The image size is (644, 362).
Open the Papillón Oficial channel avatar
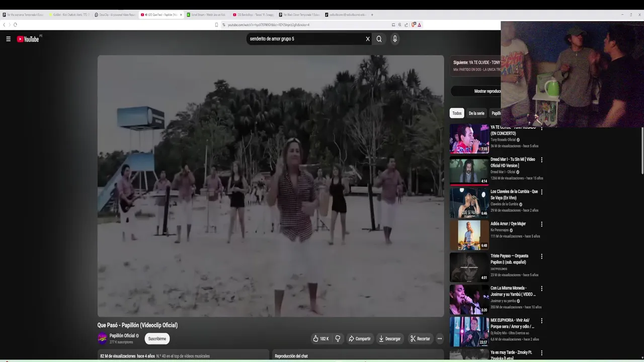tap(102, 338)
